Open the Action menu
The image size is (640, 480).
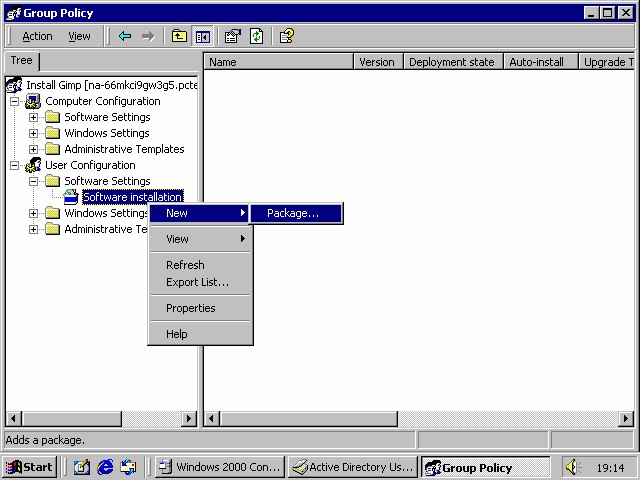(37, 36)
